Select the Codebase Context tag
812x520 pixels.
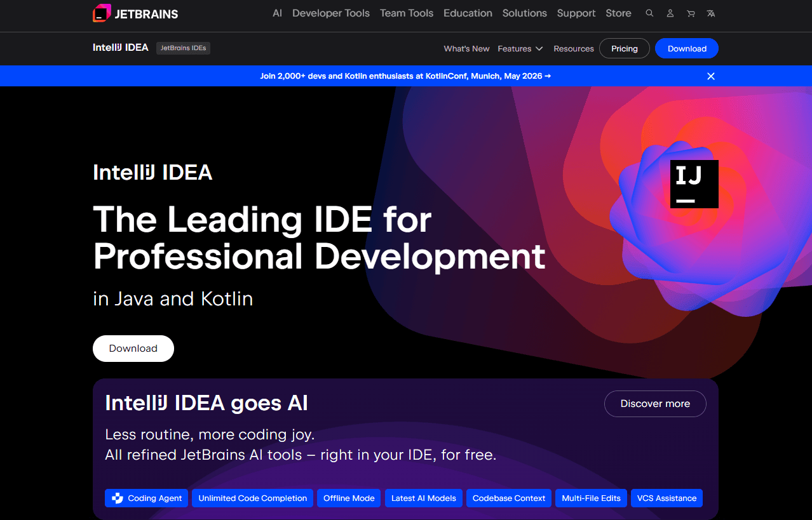pos(509,498)
